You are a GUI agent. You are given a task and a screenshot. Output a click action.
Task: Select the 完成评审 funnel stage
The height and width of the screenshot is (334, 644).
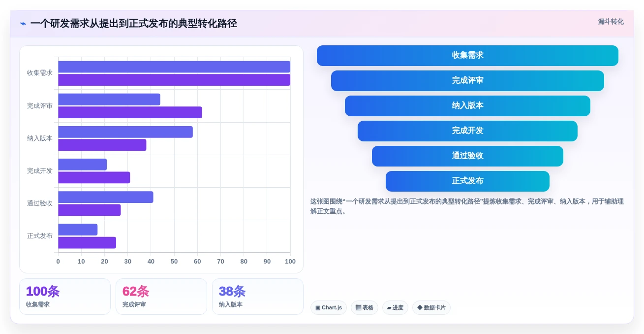click(467, 81)
